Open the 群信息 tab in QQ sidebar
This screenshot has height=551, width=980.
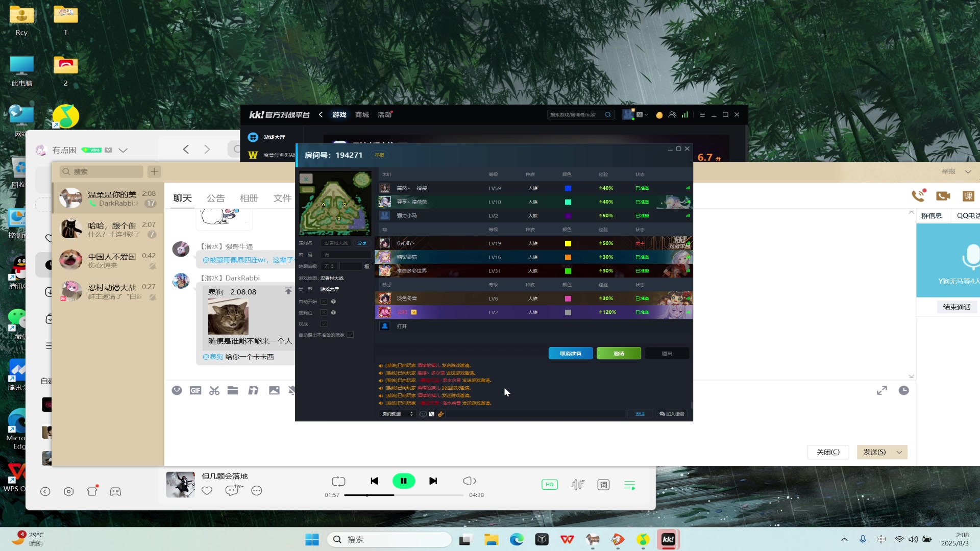point(932,216)
